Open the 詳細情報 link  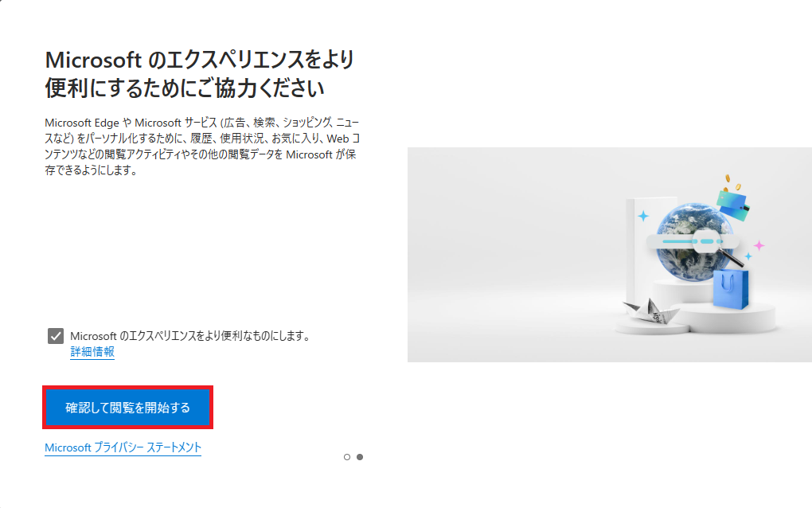(92, 352)
